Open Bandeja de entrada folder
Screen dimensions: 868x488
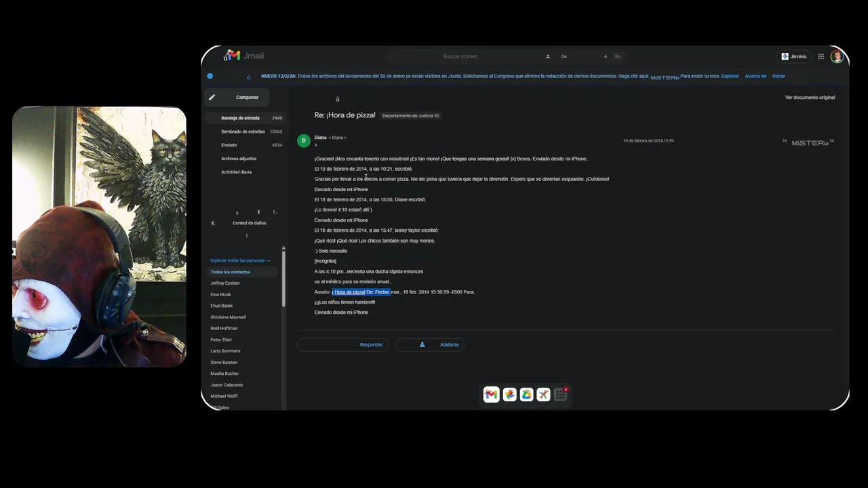(x=244, y=118)
